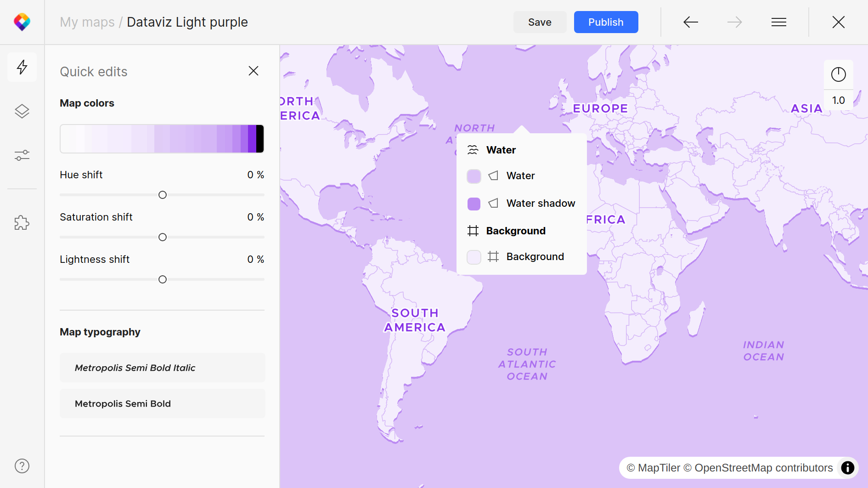Select the Background layer entry in popup
The height and width of the screenshot is (488, 868).
535,256
